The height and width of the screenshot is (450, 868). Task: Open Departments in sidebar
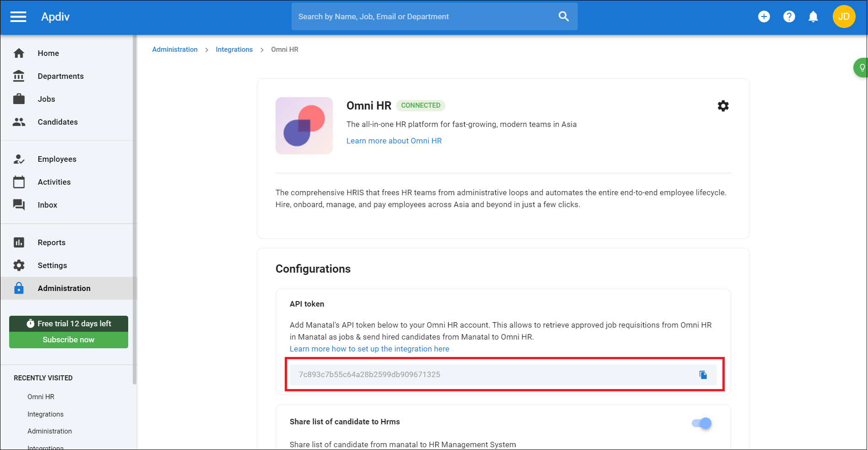pos(61,76)
